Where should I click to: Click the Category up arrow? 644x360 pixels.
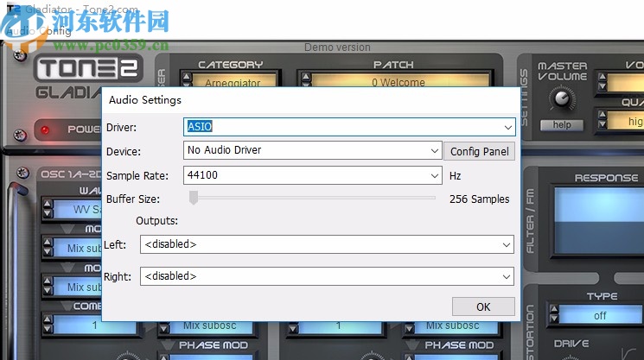187,76
